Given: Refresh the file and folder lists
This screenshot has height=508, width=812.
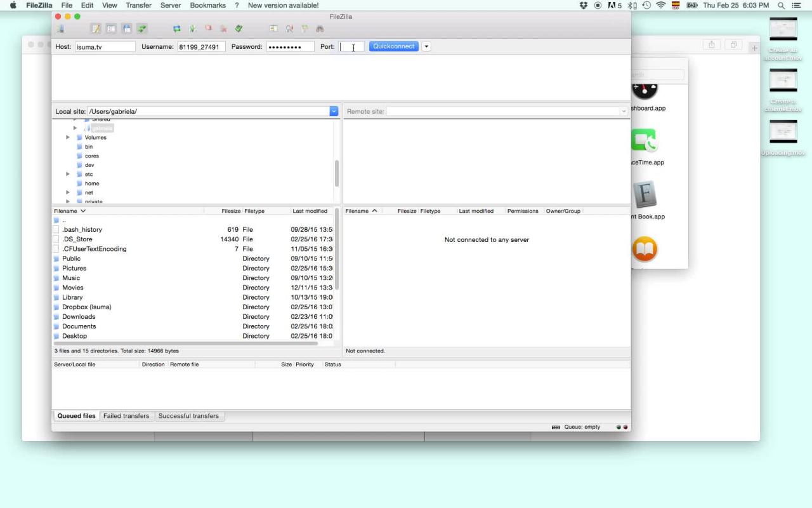Looking at the screenshot, I should click(x=177, y=29).
